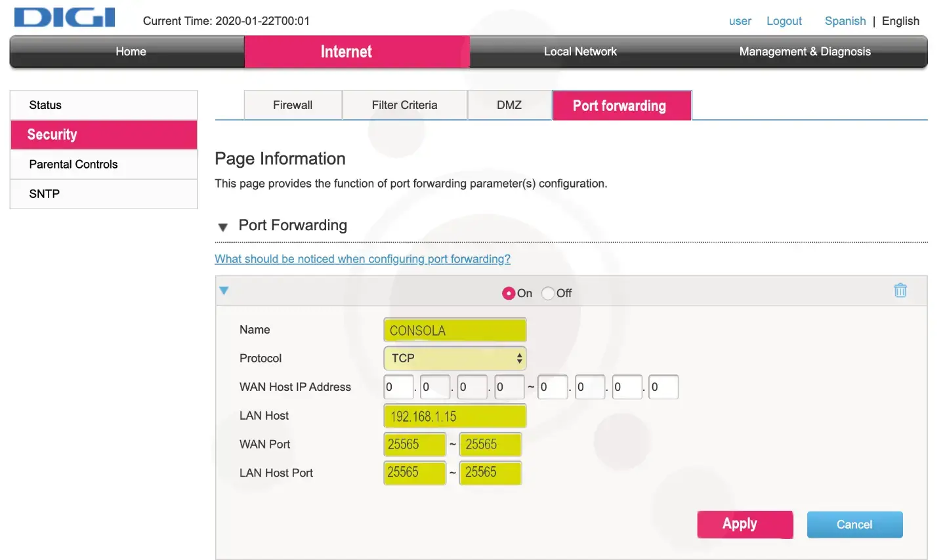Go to the Local Network menu
The height and width of the screenshot is (560, 945).
pyautogui.click(x=580, y=52)
